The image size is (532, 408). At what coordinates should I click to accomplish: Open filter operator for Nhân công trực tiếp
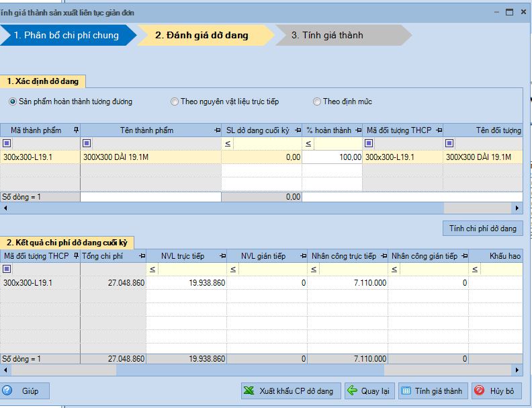click(314, 269)
